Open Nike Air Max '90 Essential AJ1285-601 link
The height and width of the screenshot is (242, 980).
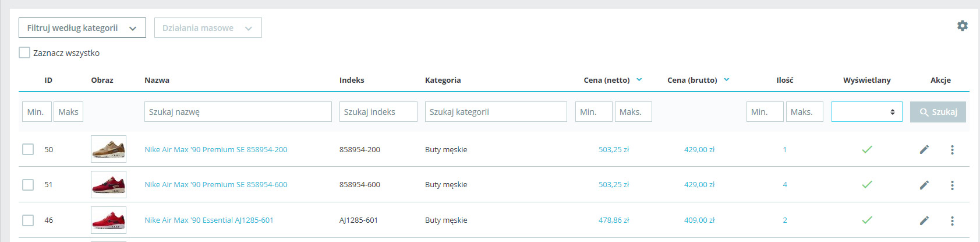pos(209,220)
